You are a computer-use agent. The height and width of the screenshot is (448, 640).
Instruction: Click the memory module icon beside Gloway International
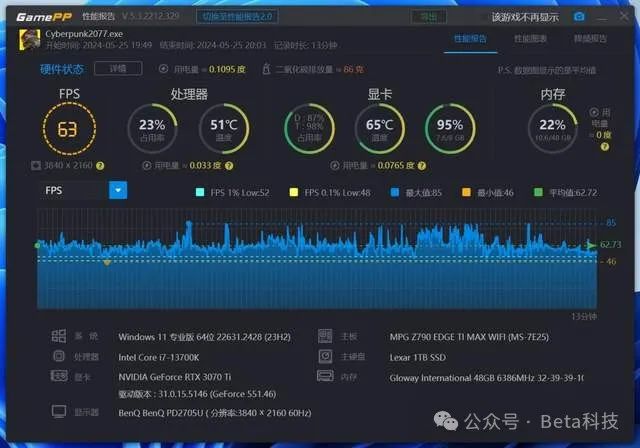coord(325,376)
